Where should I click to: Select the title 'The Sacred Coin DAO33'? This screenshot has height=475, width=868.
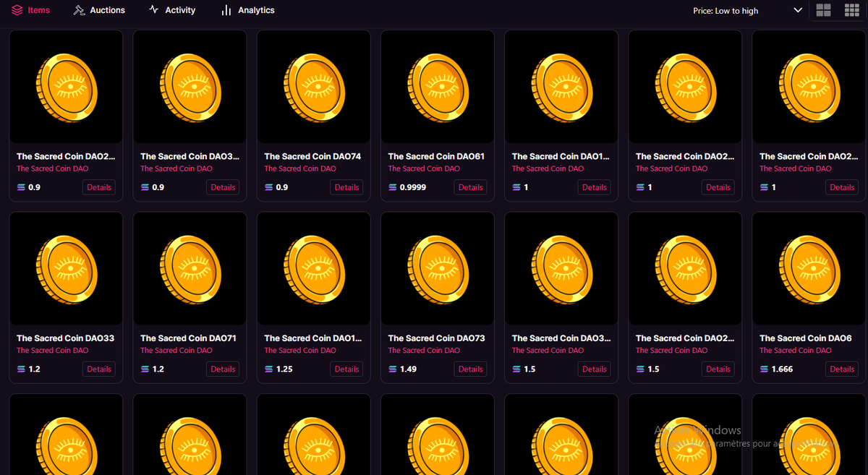(x=65, y=338)
